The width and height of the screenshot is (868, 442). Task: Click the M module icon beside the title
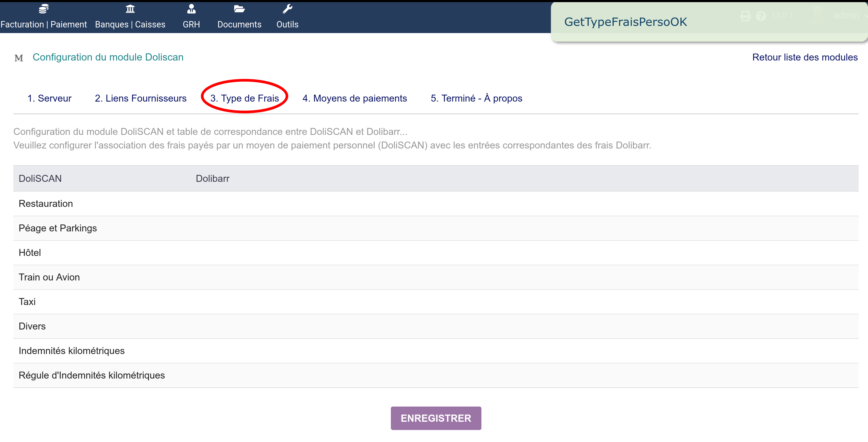coord(19,58)
